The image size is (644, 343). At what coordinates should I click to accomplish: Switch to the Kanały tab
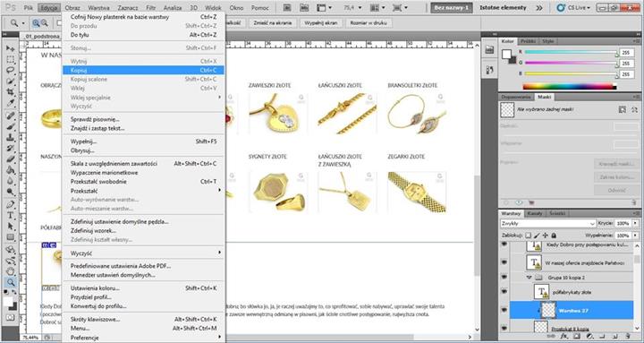coord(534,213)
